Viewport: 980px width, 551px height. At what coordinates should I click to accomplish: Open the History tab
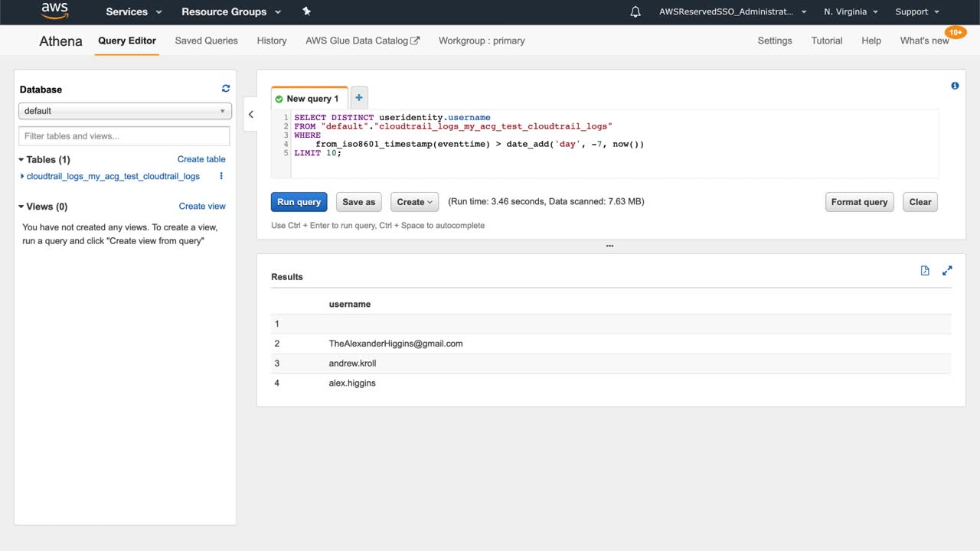(x=272, y=41)
